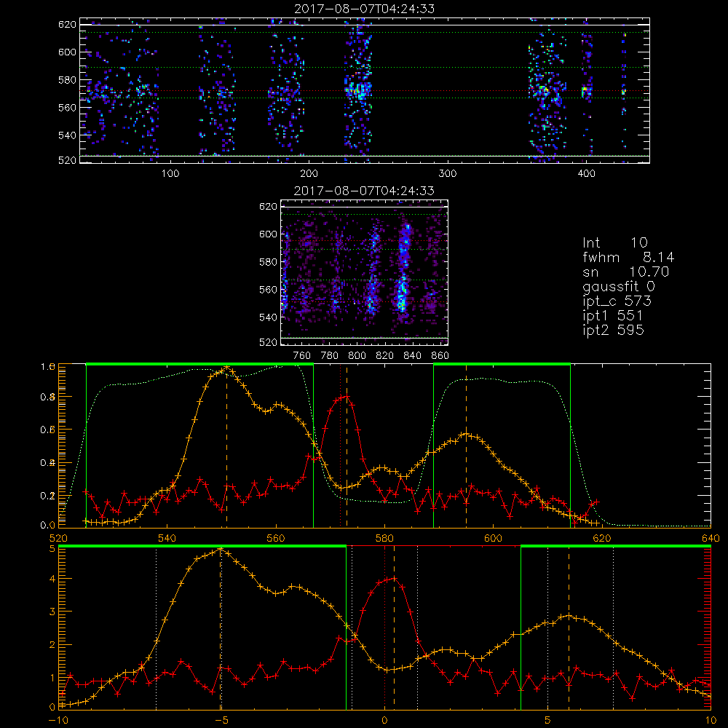Click x-axis label 100 on top spectrogram
The height and width of the screenshot is (728, 728).
(x=170, y=174)
